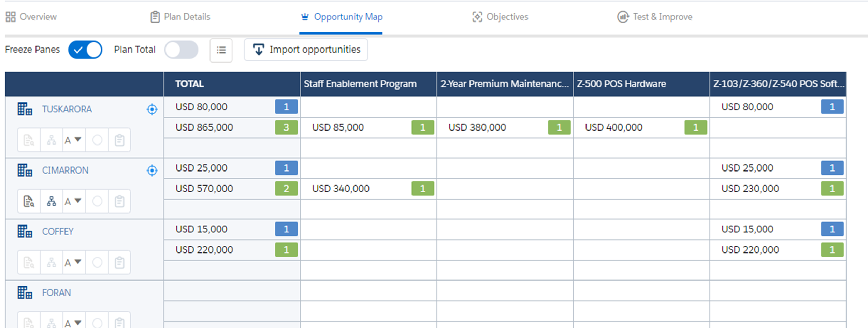Expand the A dropdown under FORAN
This screenshot has width=868, height=328.
(x=74, y=323)
